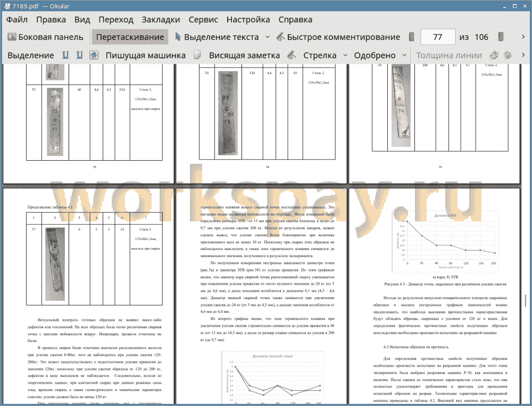Choose the Пишущая машинка typewriter tool
Image resolution: width=532 pixels, height=406 pixels.
pyautogui.click(x=146, y=55)
